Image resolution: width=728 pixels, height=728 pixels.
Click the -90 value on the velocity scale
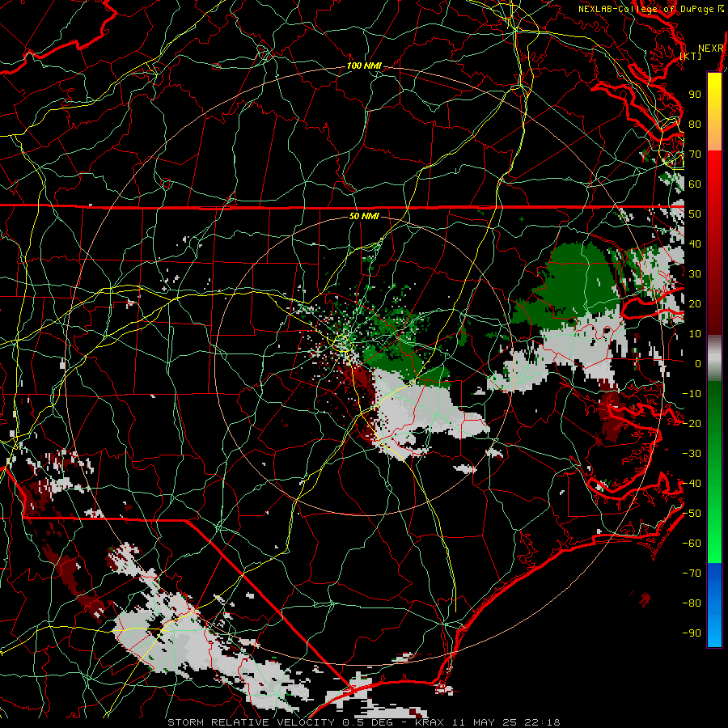tap(692, 633)
